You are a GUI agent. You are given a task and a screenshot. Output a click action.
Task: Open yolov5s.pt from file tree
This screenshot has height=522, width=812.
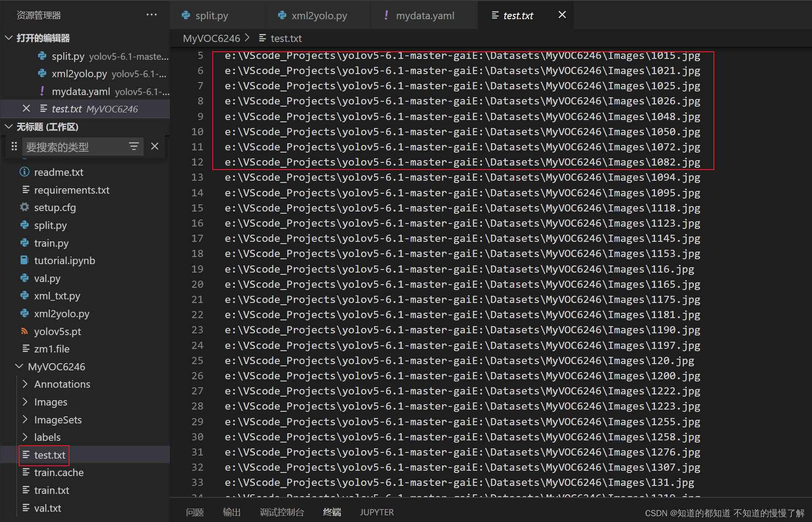pos(58,331)
